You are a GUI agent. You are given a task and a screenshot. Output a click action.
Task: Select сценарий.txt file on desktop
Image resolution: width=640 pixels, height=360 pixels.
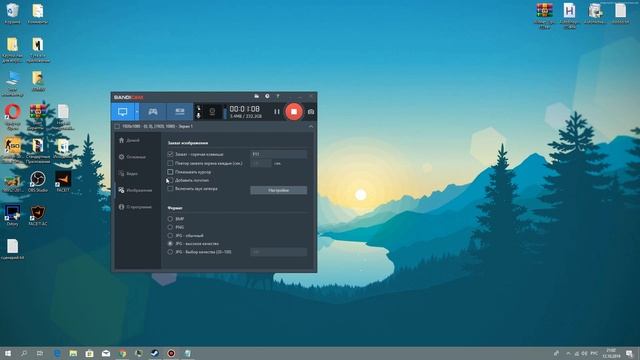coord(13,249)
